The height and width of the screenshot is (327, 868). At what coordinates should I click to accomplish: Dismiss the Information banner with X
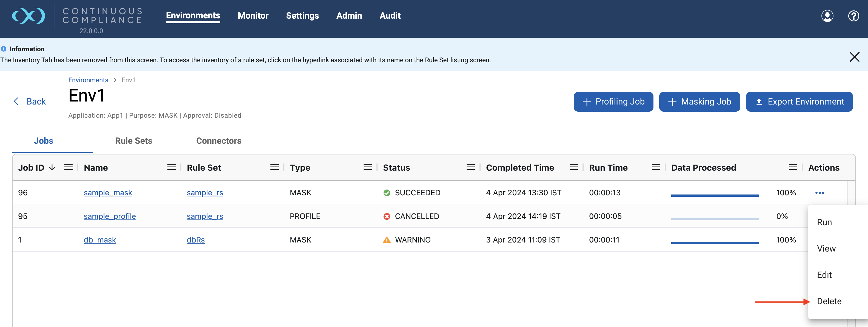coord(854,57)
